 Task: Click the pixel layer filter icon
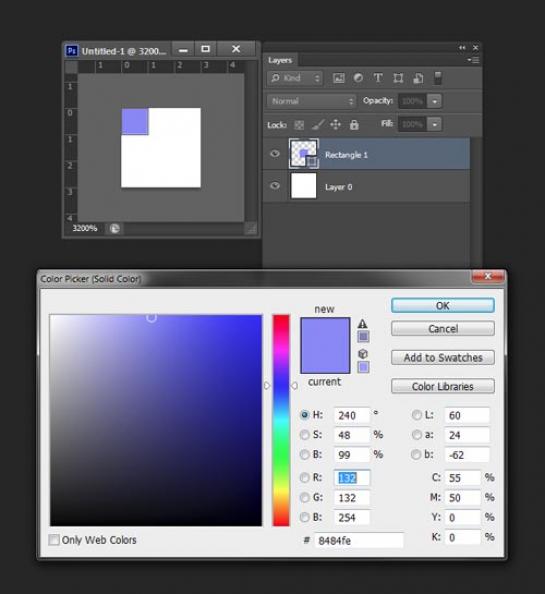339,78
